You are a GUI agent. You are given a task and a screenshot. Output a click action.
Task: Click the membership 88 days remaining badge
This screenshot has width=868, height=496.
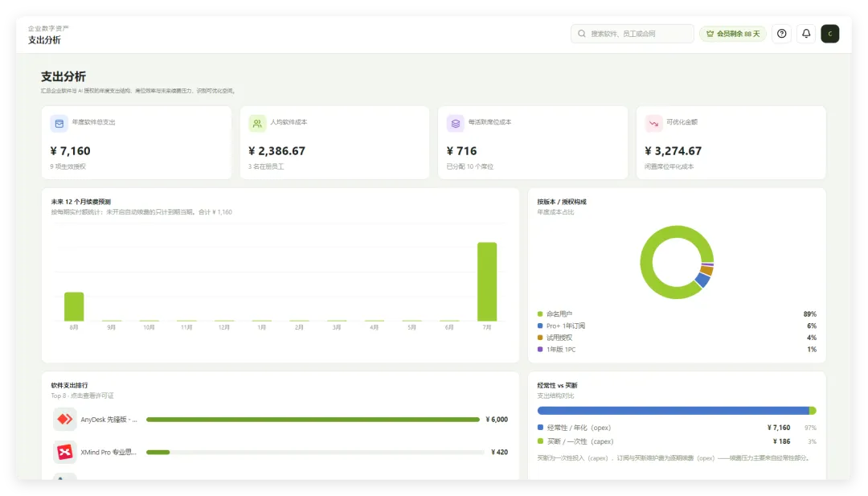(733, 34)
